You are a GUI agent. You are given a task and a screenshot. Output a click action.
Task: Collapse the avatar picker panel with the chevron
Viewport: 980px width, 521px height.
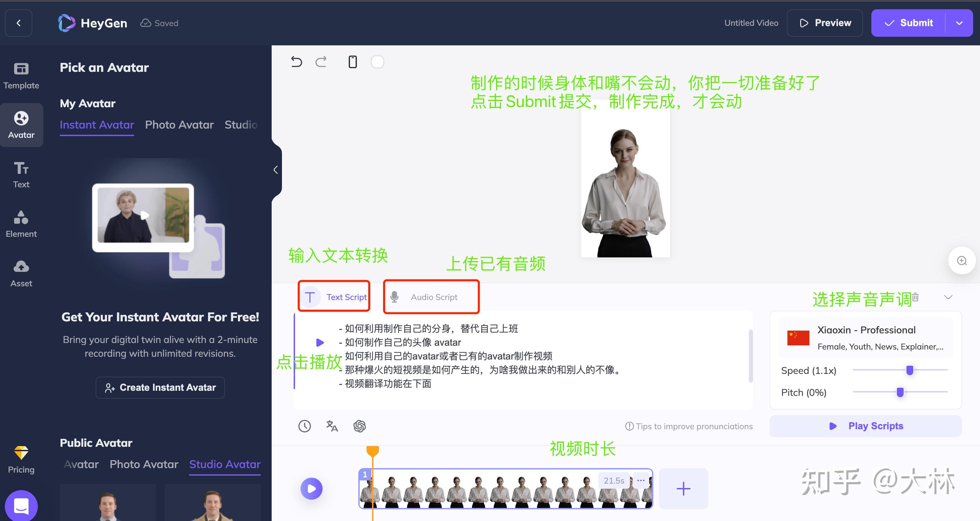tap(276, 170)
